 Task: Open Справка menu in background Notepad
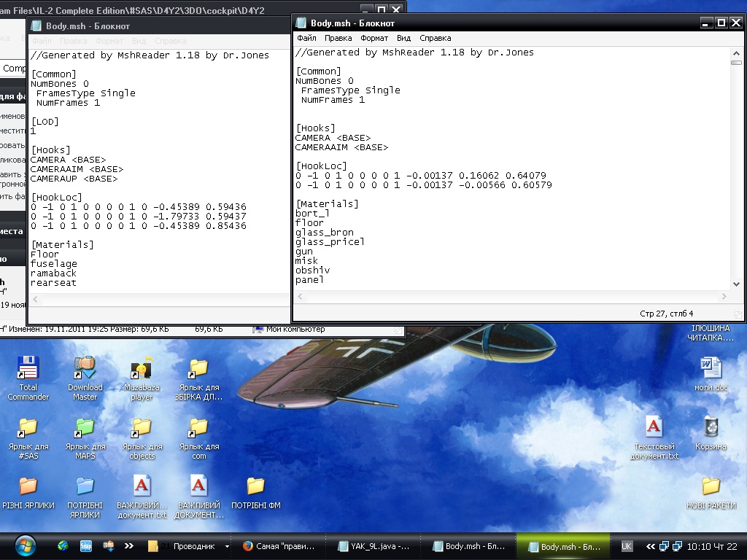click(170, 41)
